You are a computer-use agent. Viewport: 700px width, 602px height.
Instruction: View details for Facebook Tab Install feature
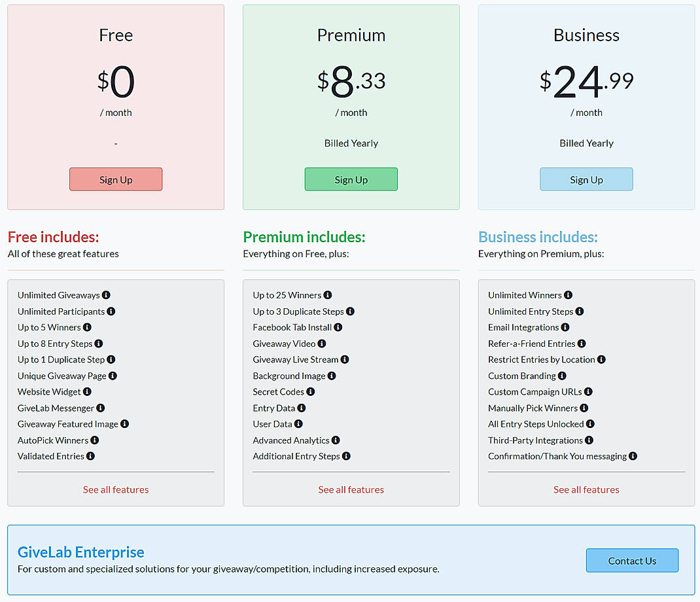[x=338, y=327]
